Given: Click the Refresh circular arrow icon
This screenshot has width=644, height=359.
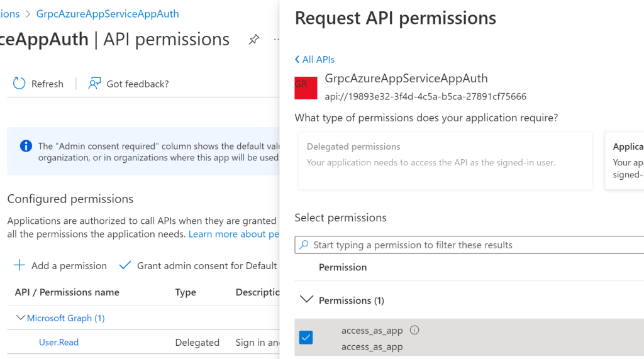Looking at the screenshot, I should coord(19,84).
